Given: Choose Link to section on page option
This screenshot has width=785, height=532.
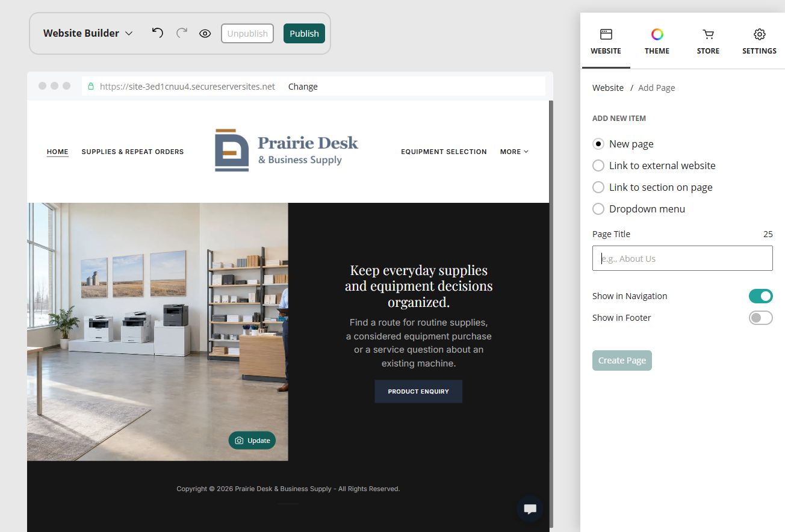Looking at the screenshot, I should point(598,187).
